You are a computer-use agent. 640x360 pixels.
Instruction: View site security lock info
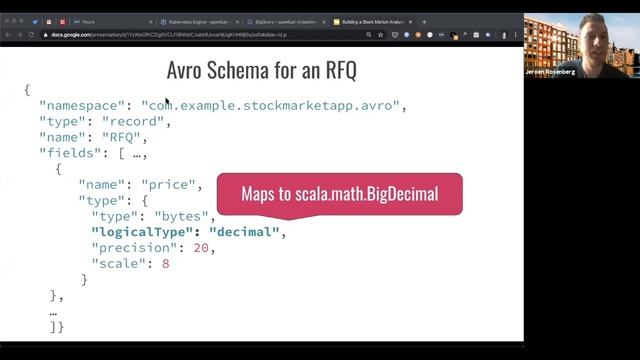tap(45, 35)
